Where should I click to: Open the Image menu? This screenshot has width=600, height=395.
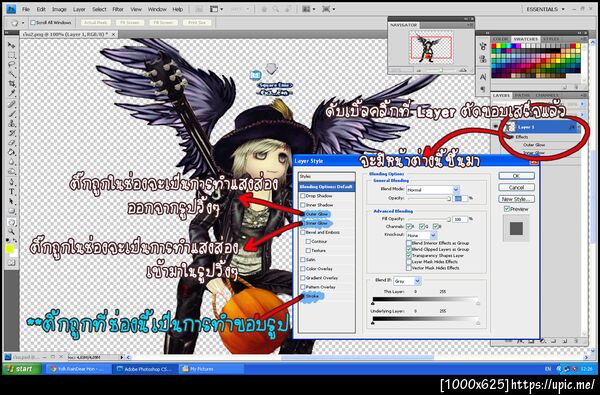59,9
